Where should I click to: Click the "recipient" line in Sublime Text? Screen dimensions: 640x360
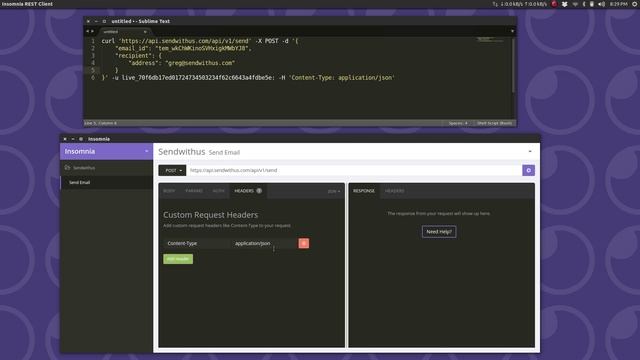139,56
